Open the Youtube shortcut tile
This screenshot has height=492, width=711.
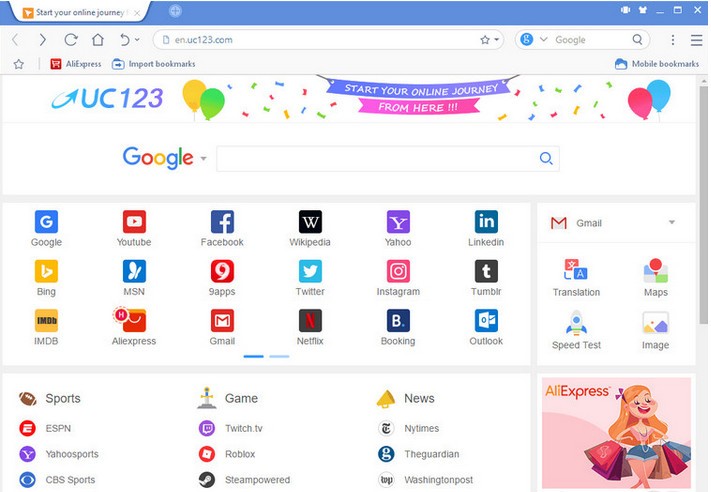click(134, 229)
